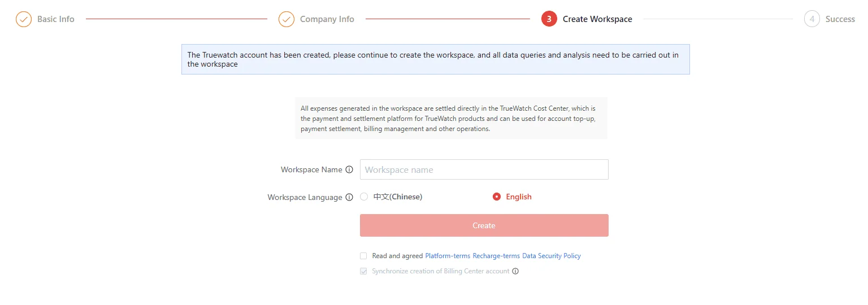Click the Workspace Language field label

click(x=305, y=197)
